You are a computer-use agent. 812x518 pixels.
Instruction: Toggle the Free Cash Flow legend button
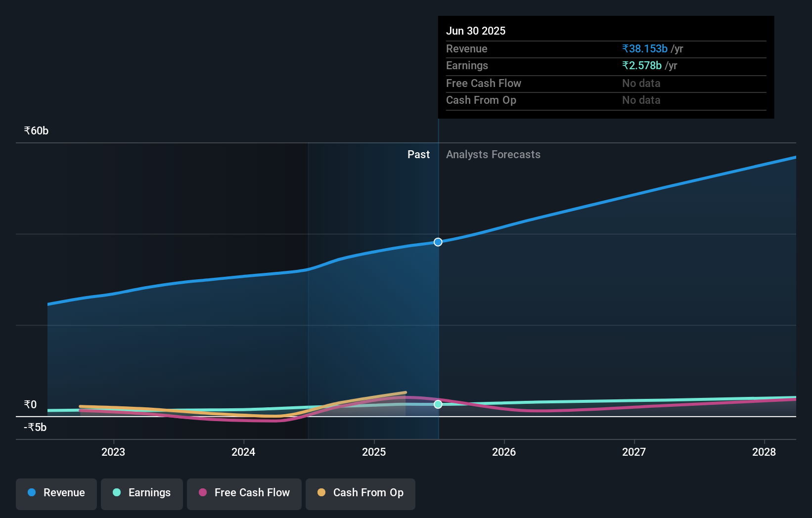(x=244, y=494)
